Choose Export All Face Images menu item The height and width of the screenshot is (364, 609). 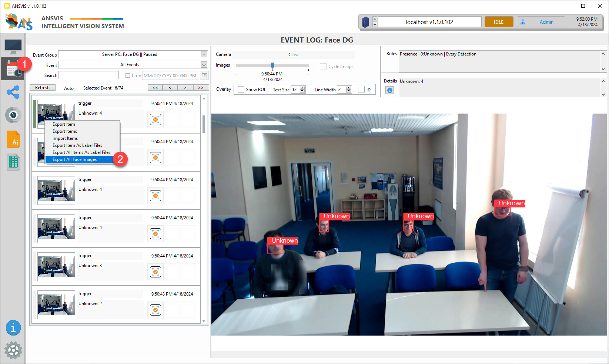pos(74,159)
